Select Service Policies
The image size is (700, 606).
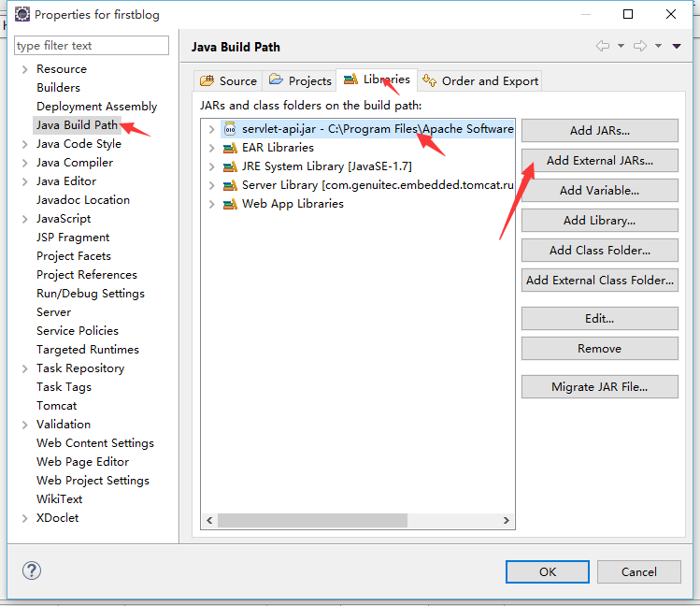coord(78,331)
